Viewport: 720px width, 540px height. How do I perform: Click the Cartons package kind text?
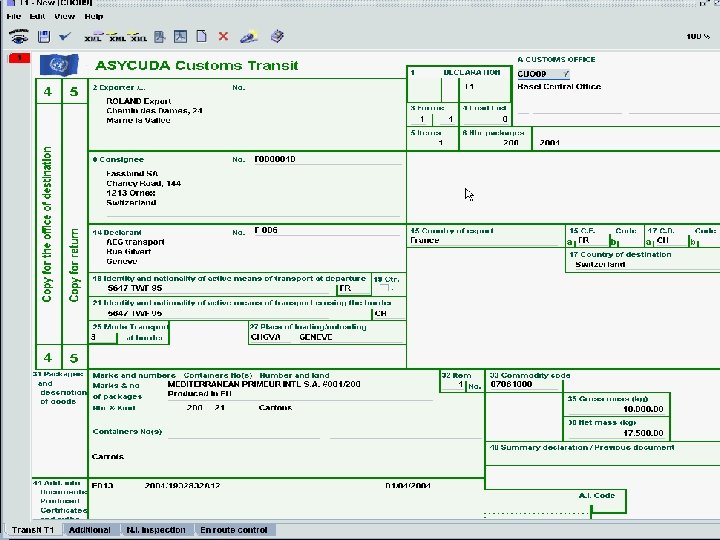pyautogui.click(x=275, y=408)
